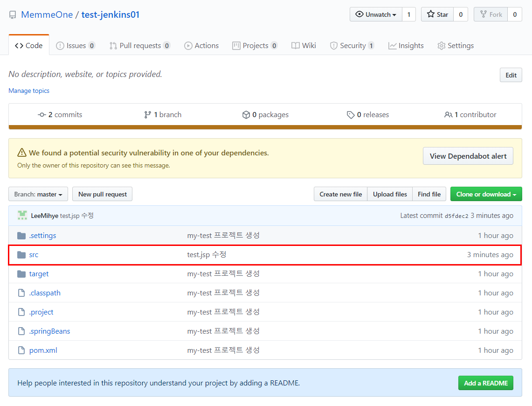Open the pom.xml file
Screen dimensions: 532x406
[x=43, y=350]
